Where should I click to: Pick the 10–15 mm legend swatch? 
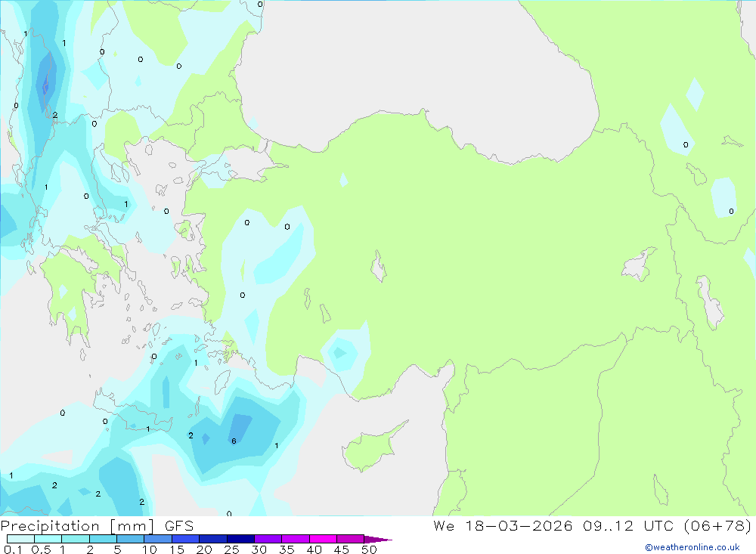coord(158,539)
